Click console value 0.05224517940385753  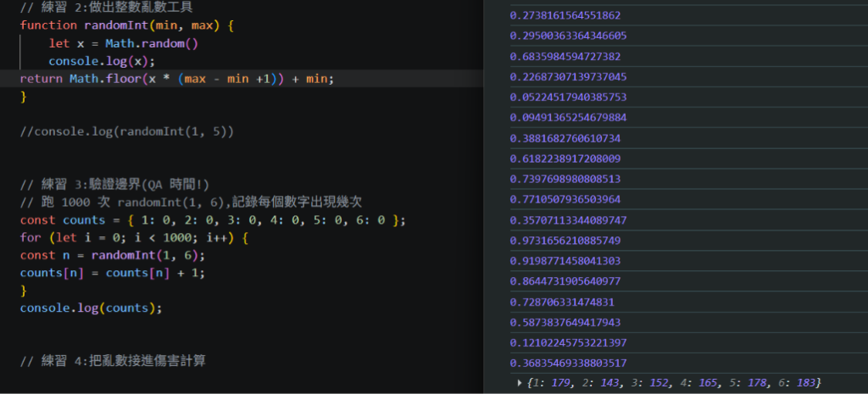tap(568, 97)
